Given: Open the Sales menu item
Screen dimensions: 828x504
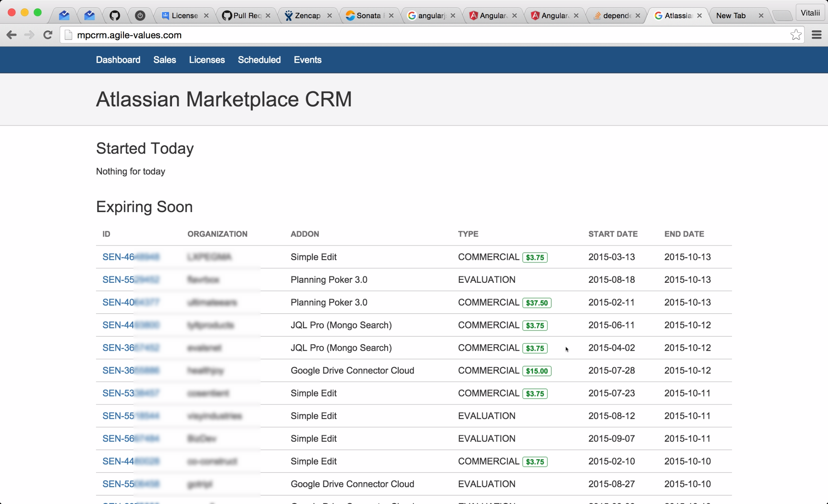Looking at the screenshot, I should pyautogui.click(x=165, y=60).
